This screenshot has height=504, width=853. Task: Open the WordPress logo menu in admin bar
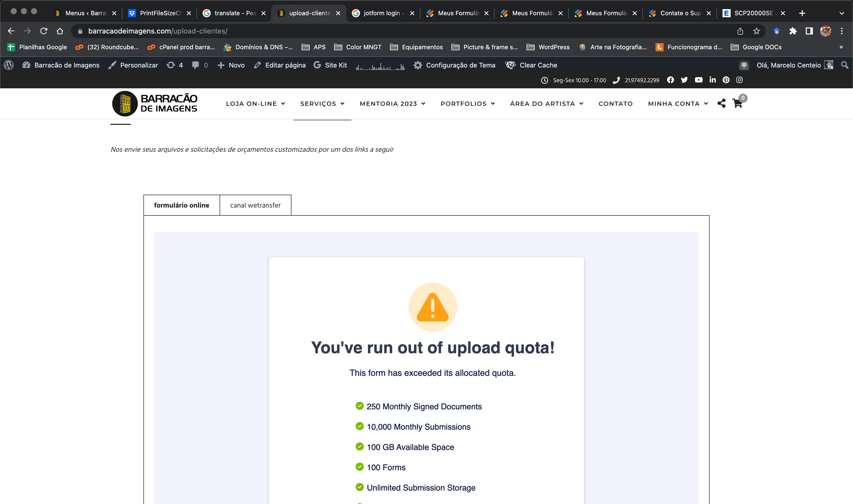[x=8, y=65]
